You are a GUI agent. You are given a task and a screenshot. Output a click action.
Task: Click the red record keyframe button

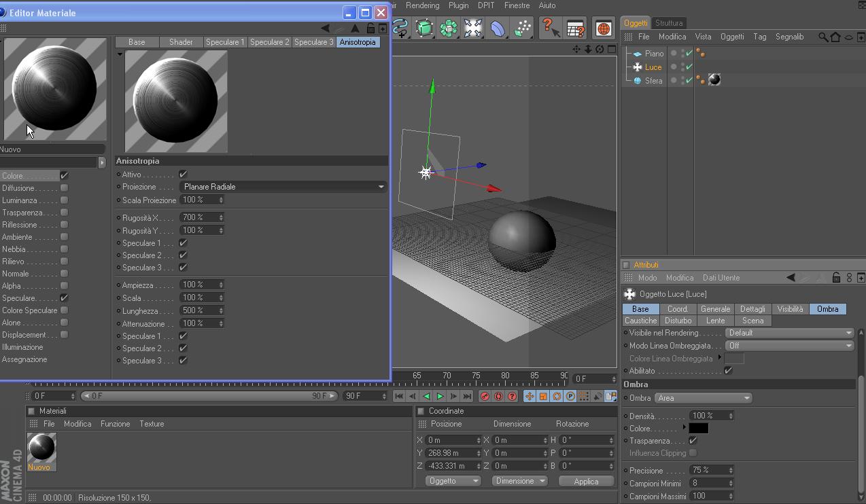click(485, 396)
